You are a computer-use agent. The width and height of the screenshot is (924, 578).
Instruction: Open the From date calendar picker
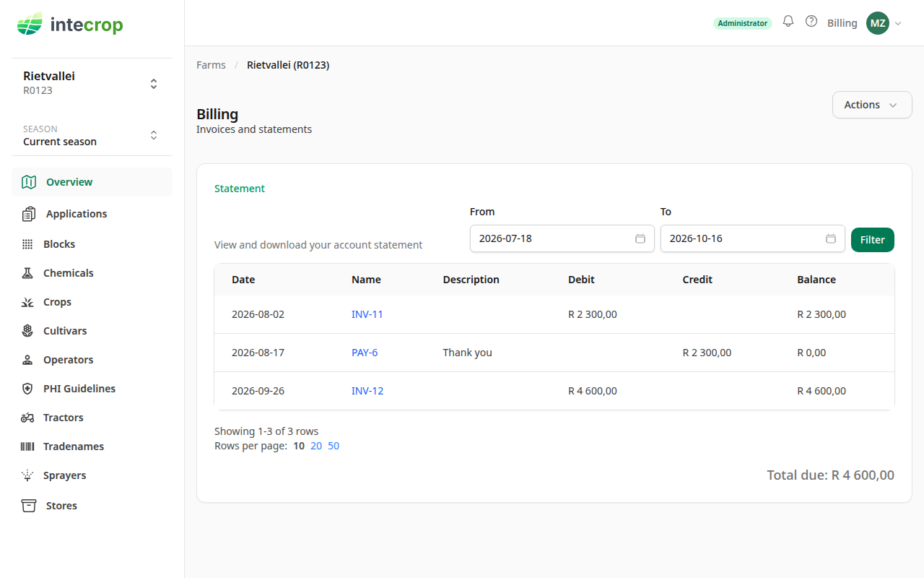[640, 238]
